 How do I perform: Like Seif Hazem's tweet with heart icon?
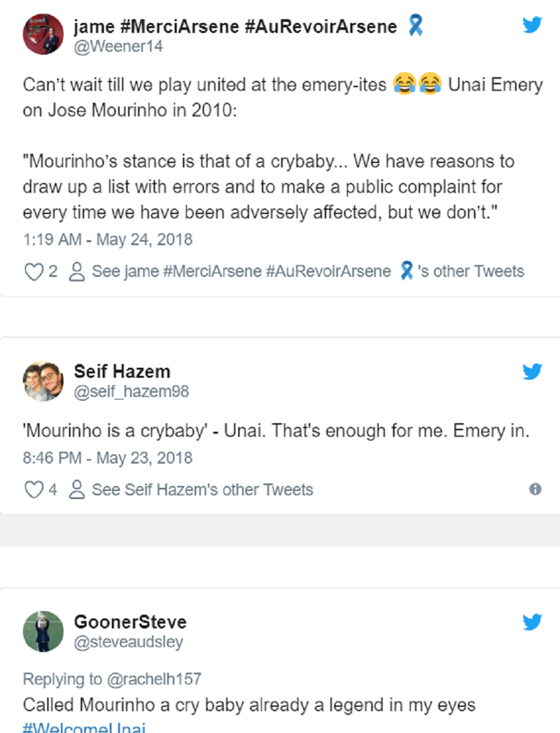tap(34, 490)
